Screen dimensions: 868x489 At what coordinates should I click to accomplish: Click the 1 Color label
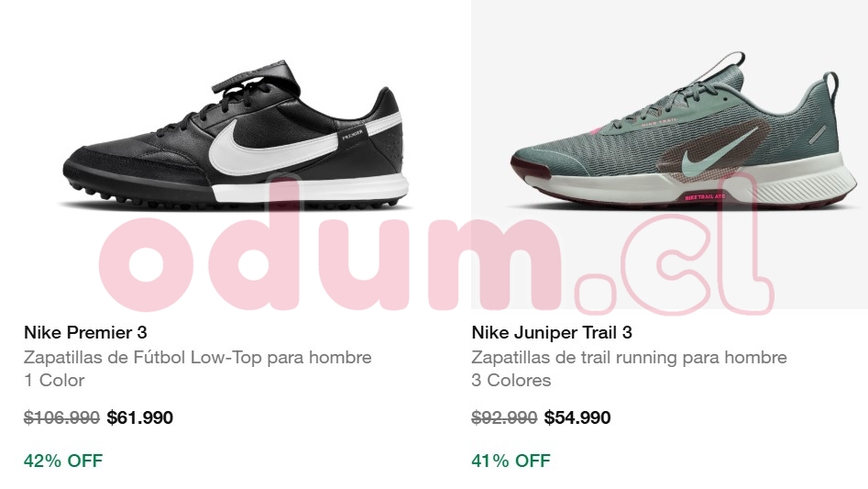(54, 381)
